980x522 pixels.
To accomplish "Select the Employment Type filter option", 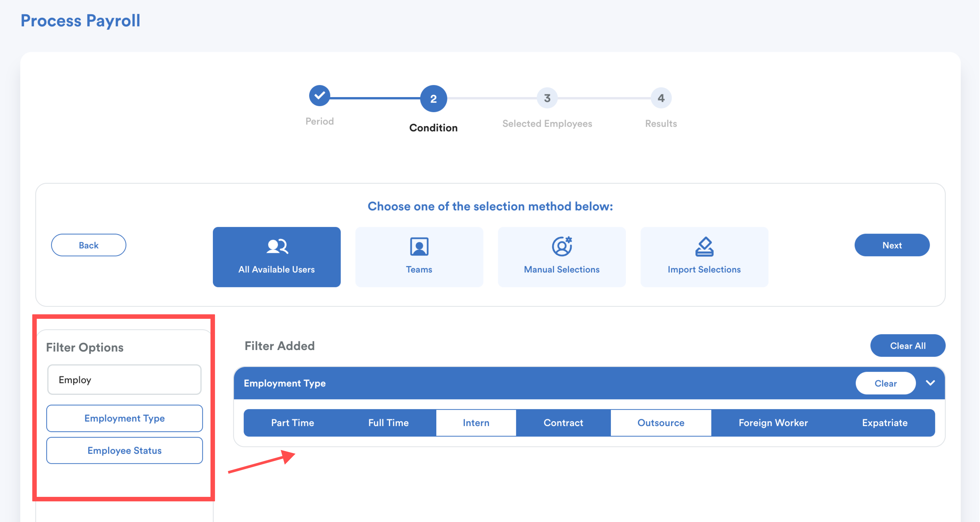I will coord(124,418).
